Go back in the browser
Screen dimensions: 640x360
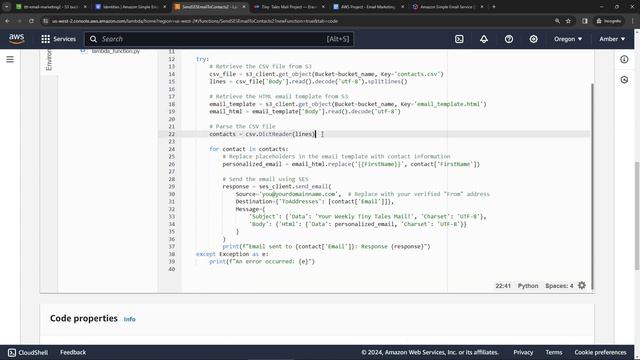tap(7, 21)
